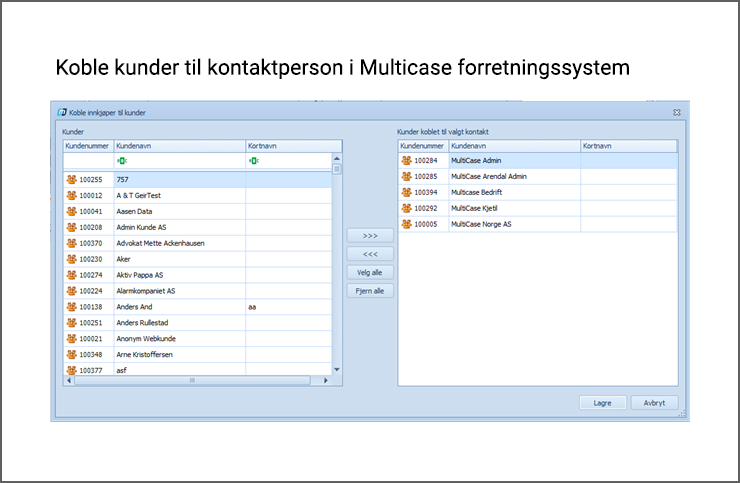Select linked customer MultiCase Kjetil

[x=538, y=208]
